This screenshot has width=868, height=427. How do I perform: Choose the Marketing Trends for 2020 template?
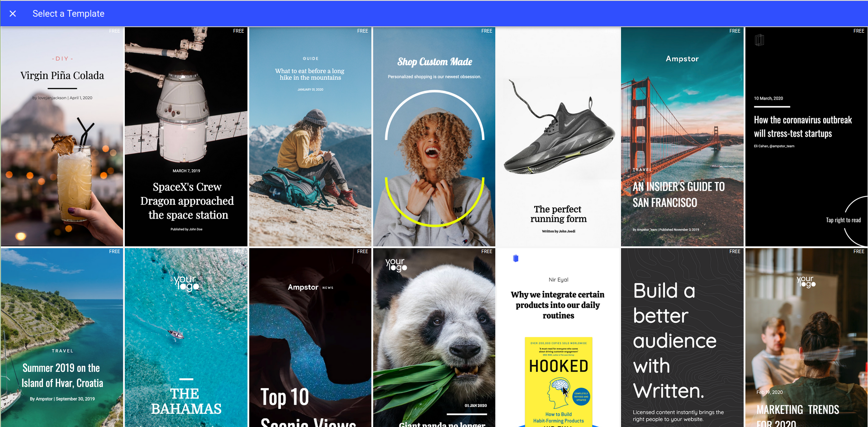tap(806, 337)
